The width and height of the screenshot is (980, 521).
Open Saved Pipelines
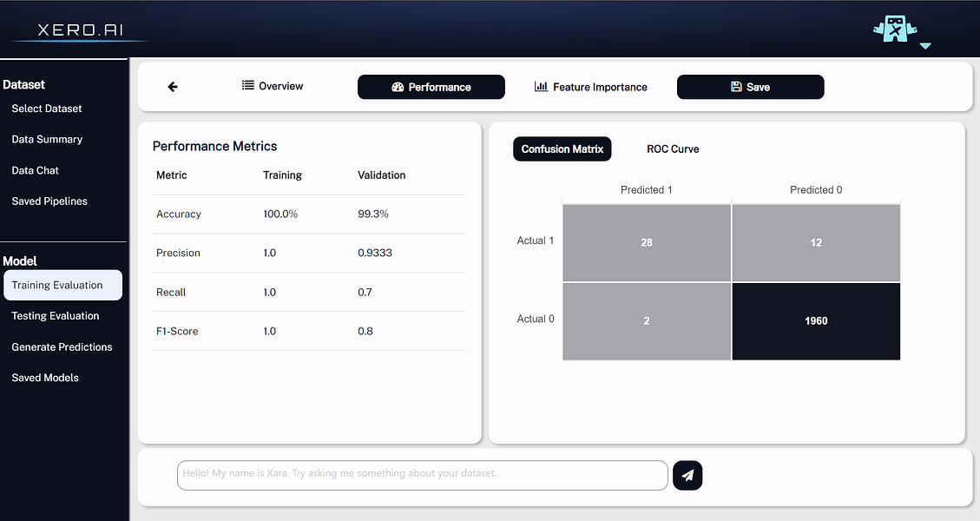49,201
